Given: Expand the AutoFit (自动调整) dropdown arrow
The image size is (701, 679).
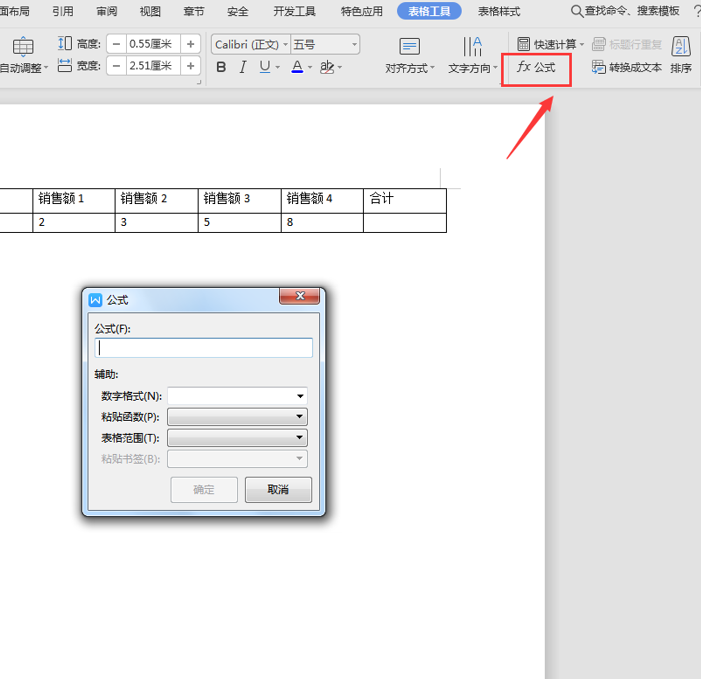Looking at the screenshot, I should click(46, 68).
